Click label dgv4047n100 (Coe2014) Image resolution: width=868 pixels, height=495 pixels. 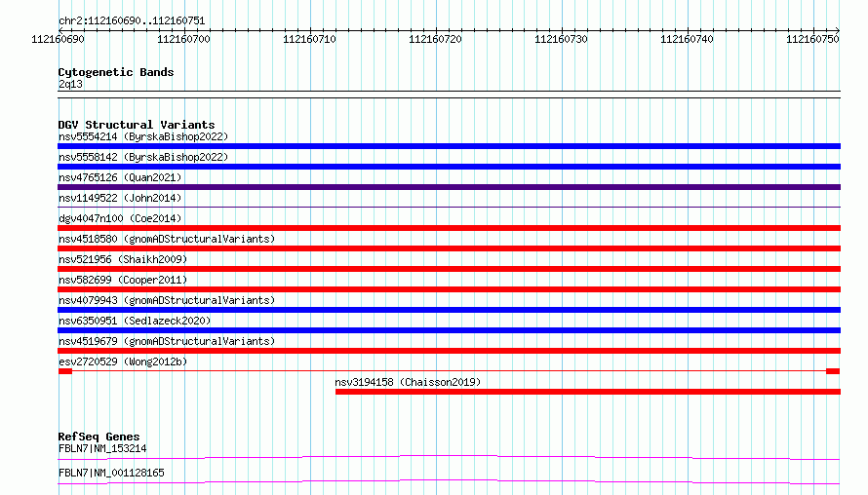pyautogui.click(x=120, y=218)
